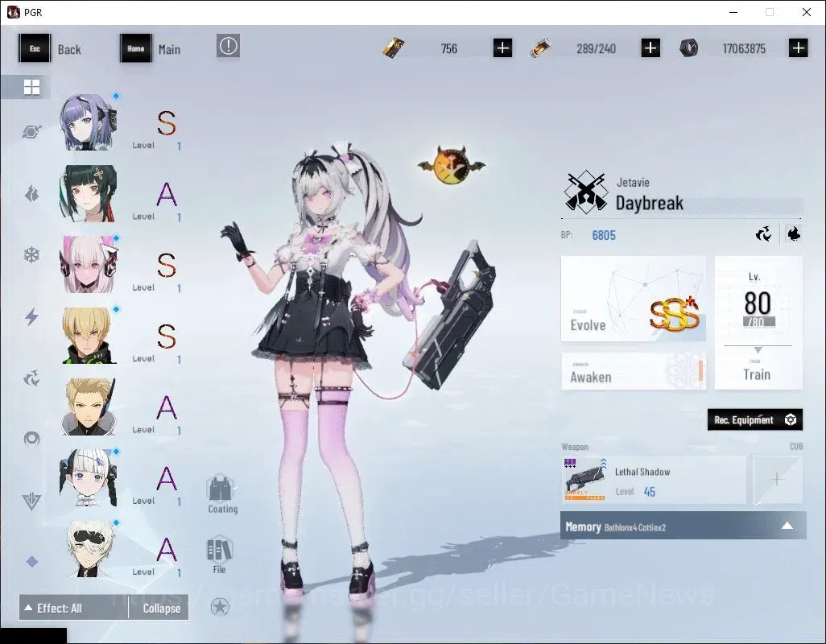Select pink-haired S-rank character portrait

click(88, 264)
